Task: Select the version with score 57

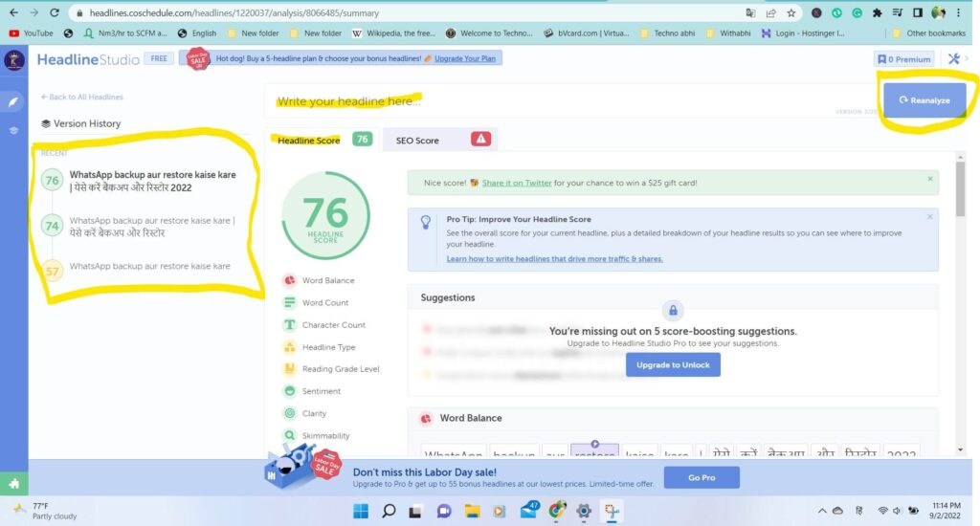Action: point(136,270)
